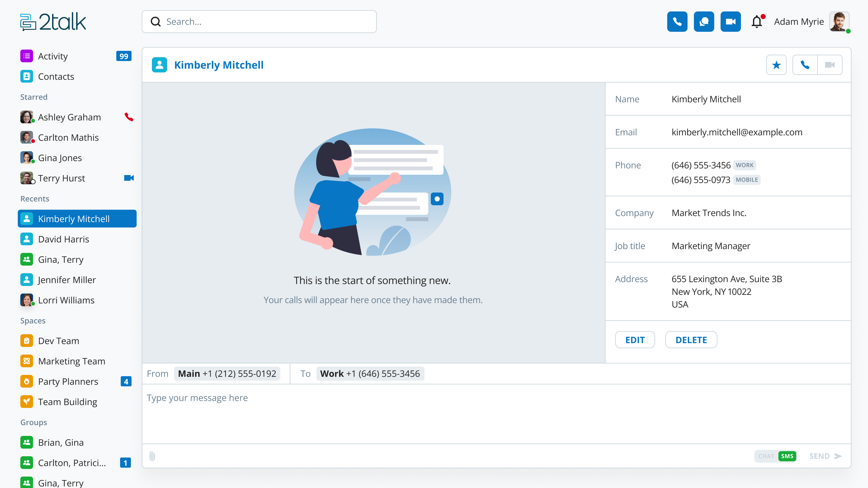
Task: Click the EDIT contact button
Action: 635,340
